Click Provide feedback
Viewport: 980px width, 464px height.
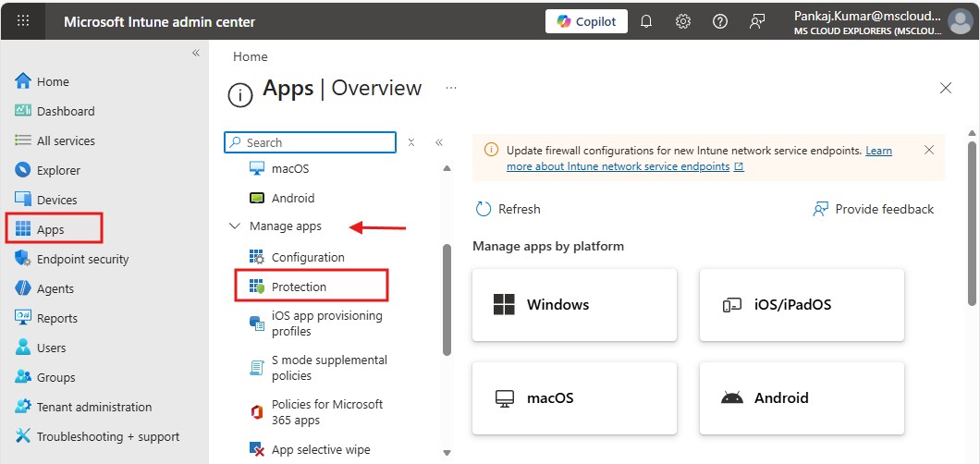(873, 209)
